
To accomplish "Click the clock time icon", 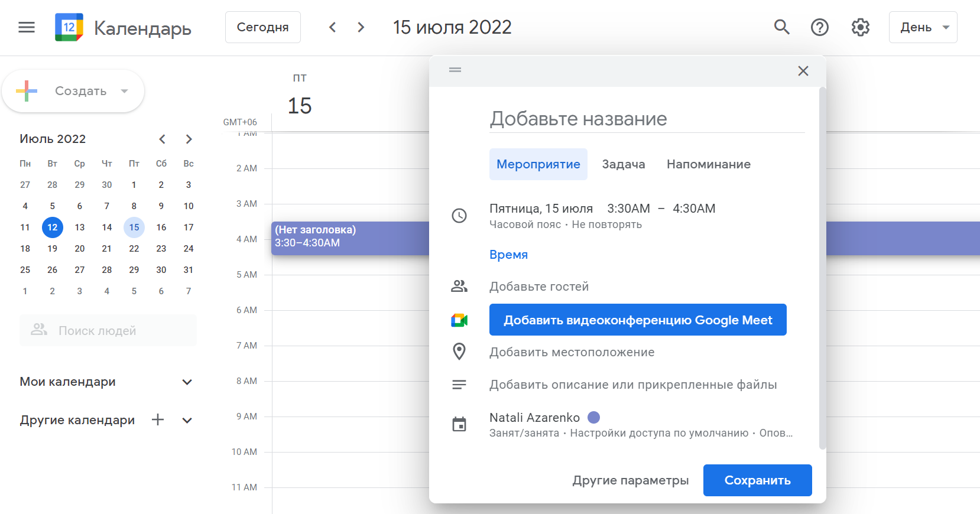I will pyautogui.click(x=459, y=216).
